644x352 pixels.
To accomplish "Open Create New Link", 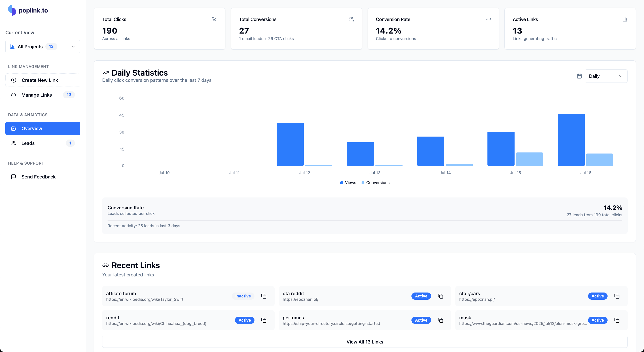I will pyautogui.click(x=43, y=80).
